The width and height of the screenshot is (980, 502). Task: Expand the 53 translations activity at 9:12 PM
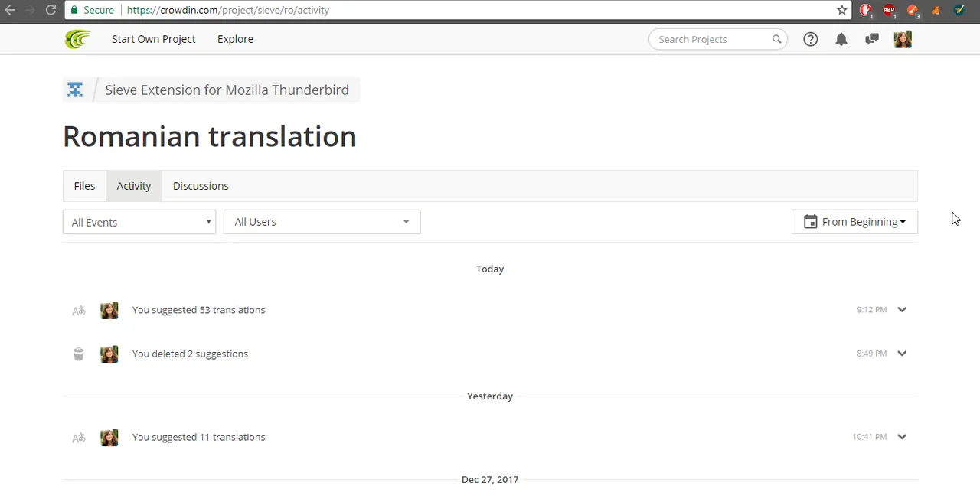tap(902, 310)
